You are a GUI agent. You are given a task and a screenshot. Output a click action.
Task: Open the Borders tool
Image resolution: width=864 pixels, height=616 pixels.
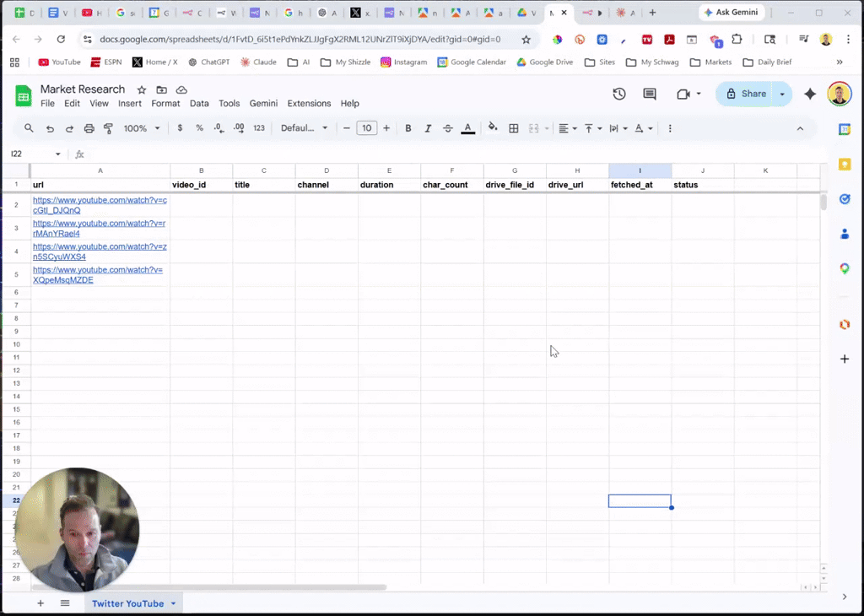pyautogui.click(x=513, y=127)
